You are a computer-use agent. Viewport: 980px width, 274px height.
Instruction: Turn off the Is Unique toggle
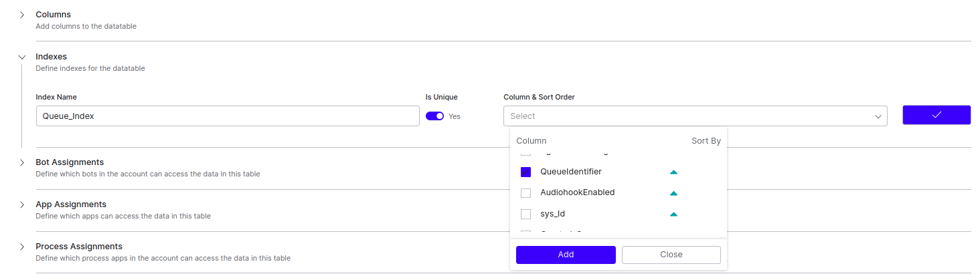click(434, 116)
